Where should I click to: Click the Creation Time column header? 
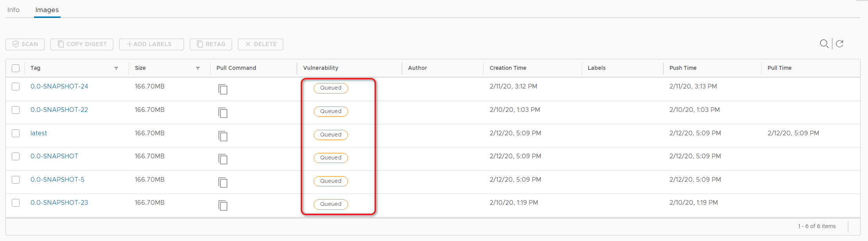coord(508,68)
